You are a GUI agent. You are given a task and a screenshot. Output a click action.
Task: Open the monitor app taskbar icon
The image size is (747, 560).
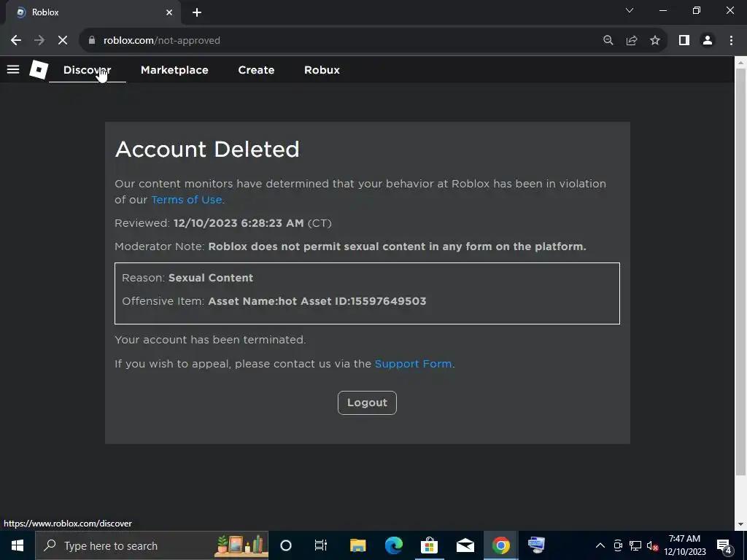(536, 545)
